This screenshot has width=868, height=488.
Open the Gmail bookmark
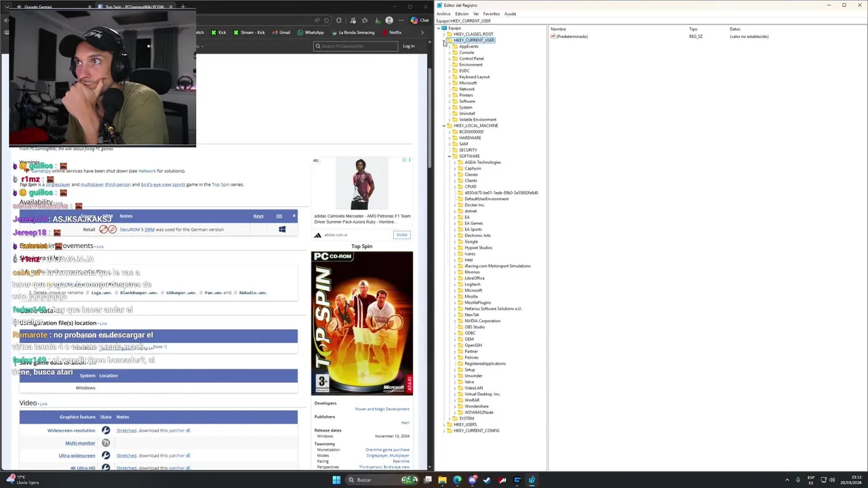[281, 33]
